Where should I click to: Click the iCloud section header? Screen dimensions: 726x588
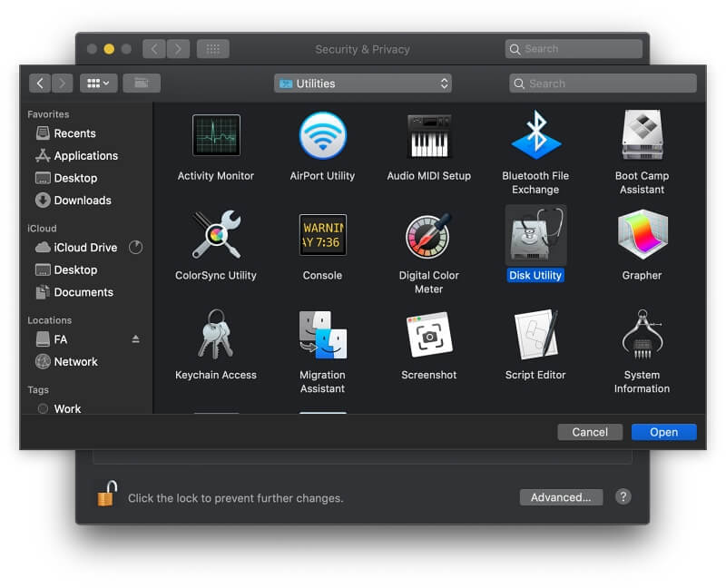[x=42, y=228]
